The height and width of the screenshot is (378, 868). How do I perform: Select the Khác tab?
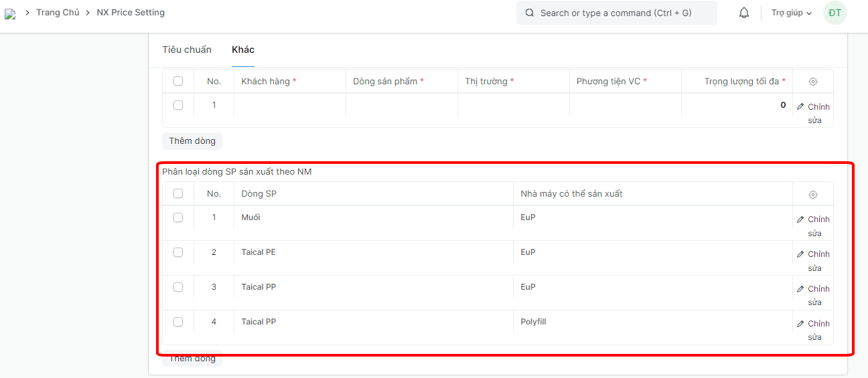(x=243, y=50)
